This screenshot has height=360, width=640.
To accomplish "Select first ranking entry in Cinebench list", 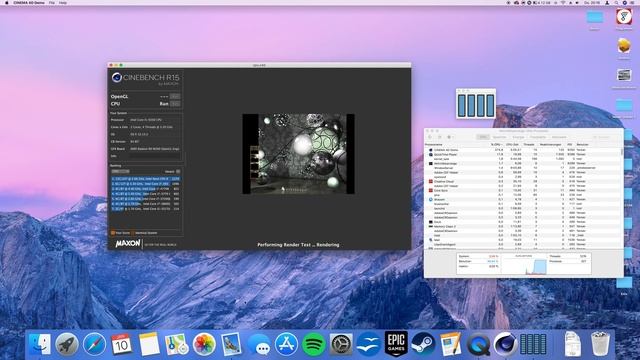I will point(146,179).
